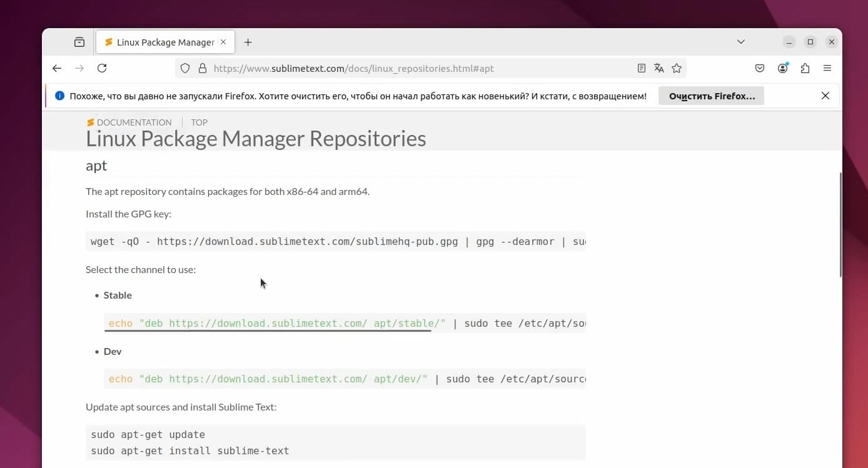Open Firefox account profile icon
This screenshot has height=468, width=868.
click(782, 68)
